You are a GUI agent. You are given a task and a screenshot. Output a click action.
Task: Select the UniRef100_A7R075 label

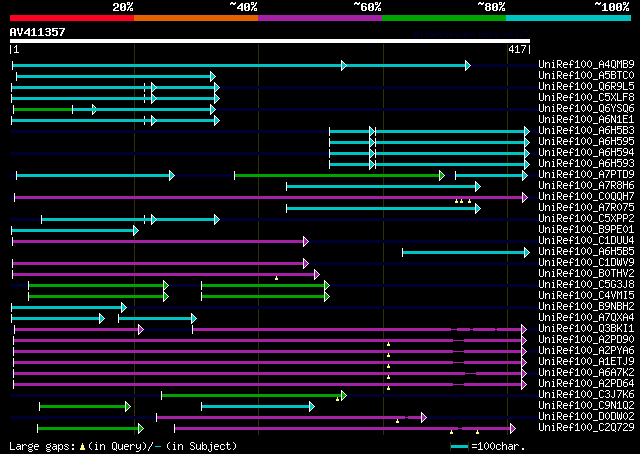tap(586, 207)
